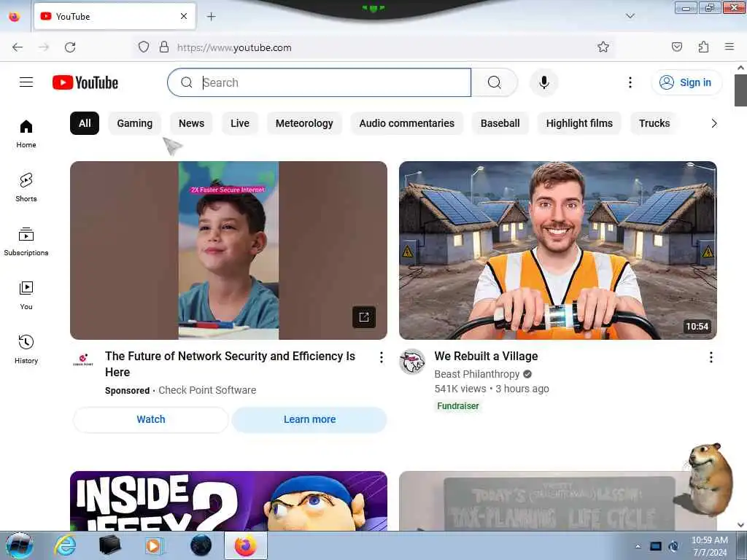747x560 pixels.
Task: Open Beast Philanthropy channel name link
Action: (477, 374)
